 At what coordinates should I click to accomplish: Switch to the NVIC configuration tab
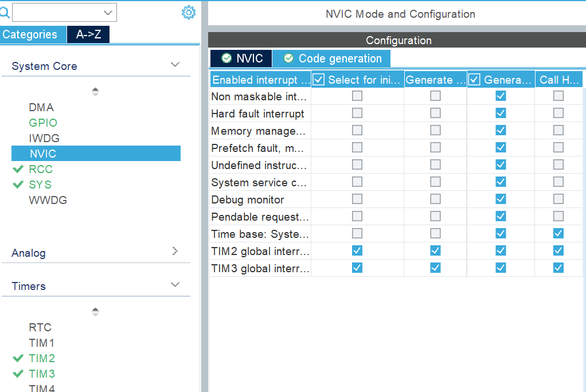[x=241, y=58]
